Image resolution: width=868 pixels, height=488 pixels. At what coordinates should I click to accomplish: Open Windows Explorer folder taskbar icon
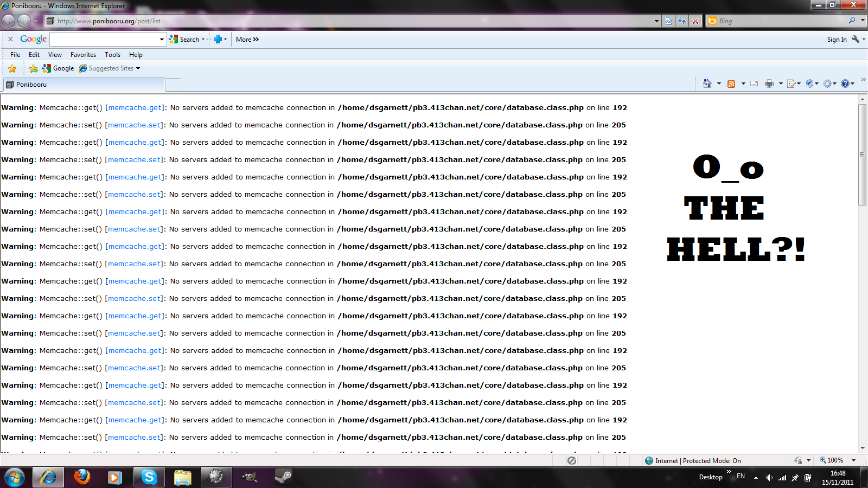click(x=182, y=477)
